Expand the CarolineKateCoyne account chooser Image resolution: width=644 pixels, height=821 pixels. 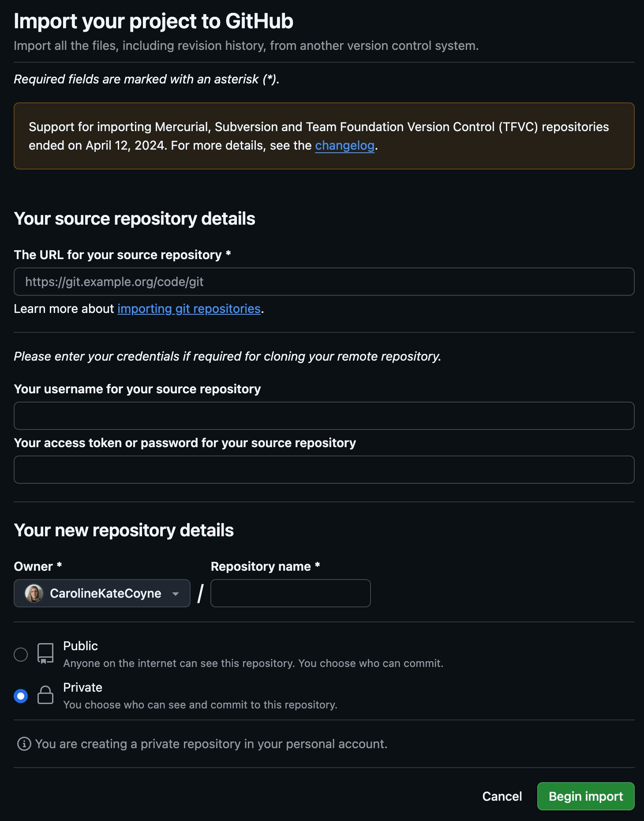101,593
